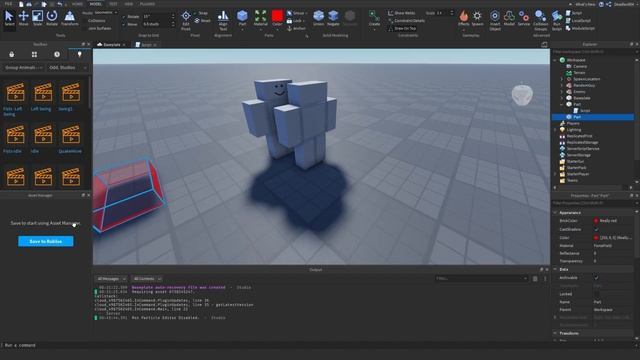640x360 pixels.
Task: Apply the Union solid modeling operation
Action: [x=318, y=18]
